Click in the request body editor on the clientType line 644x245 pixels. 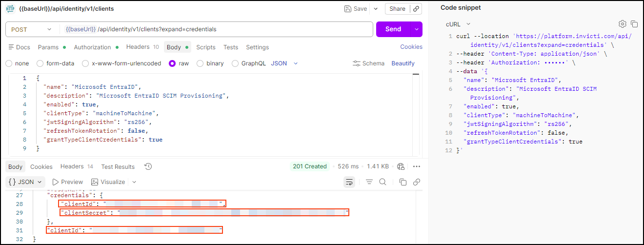click(101, 113)
